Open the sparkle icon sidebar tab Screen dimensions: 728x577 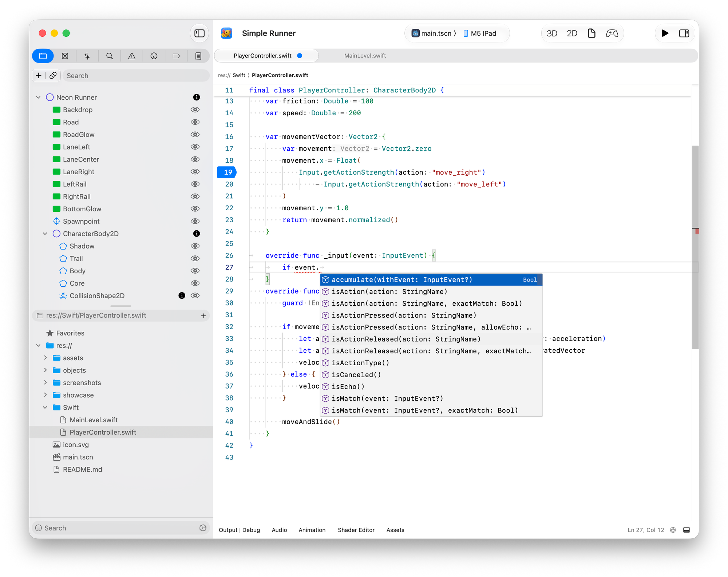click(87, 56)
